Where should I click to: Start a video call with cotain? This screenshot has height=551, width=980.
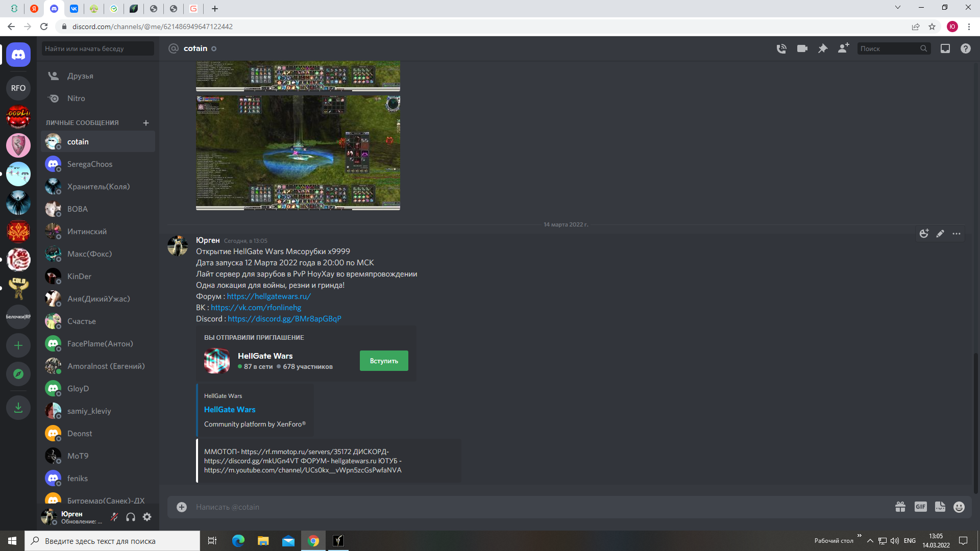click(x=802, y=48)
